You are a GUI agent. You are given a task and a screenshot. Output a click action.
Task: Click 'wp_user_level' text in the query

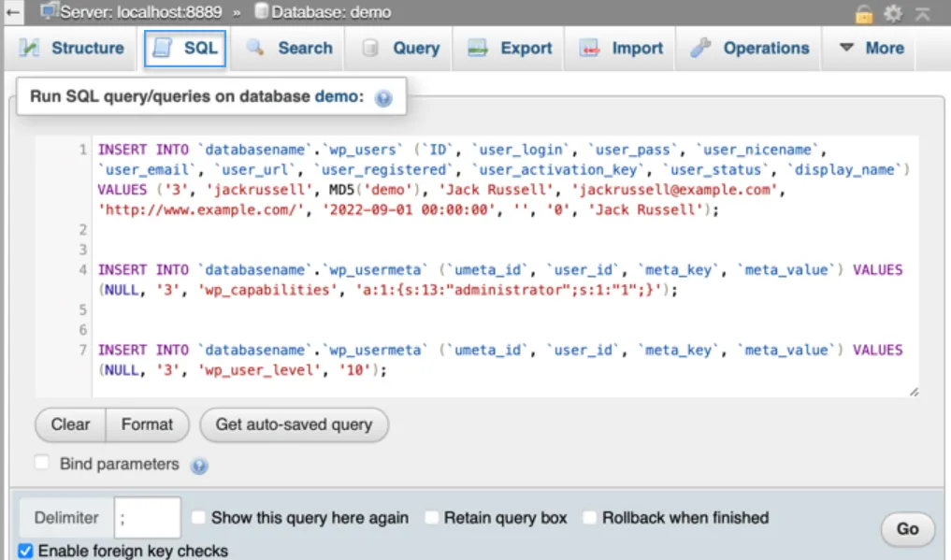pos(259,369)
